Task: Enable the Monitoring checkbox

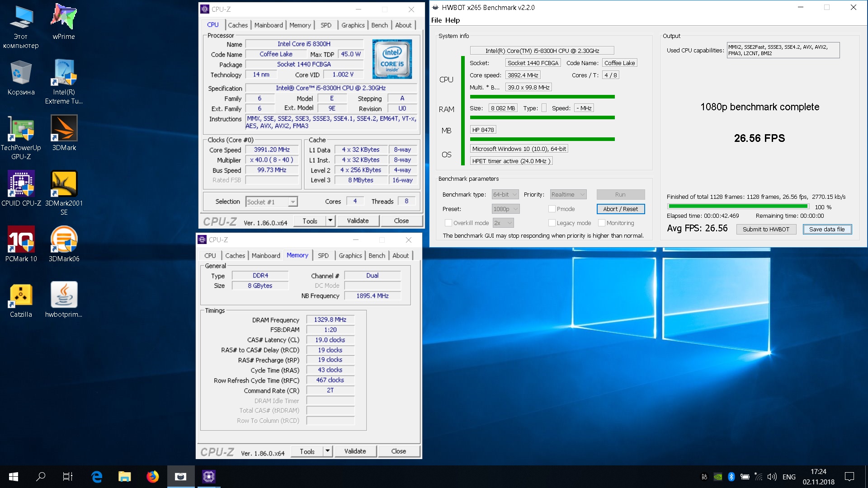Action: pyautogui.click(x=601, y=223)
